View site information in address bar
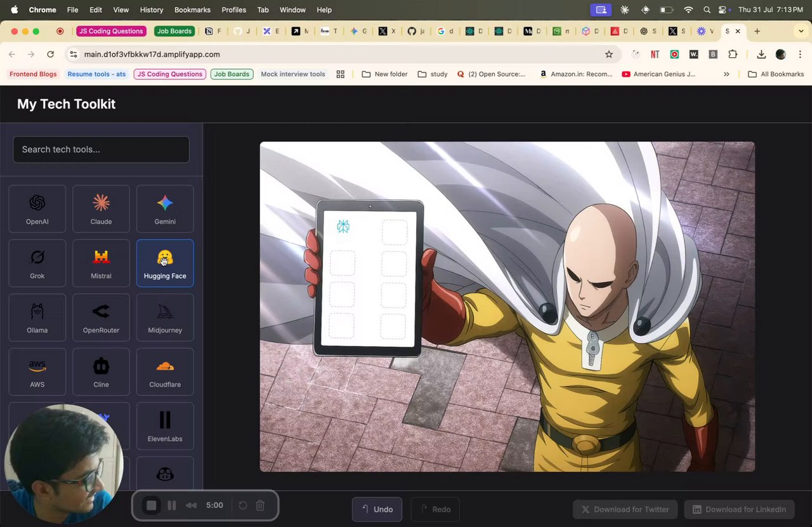 pyautogui.click(x=74, y=55)
